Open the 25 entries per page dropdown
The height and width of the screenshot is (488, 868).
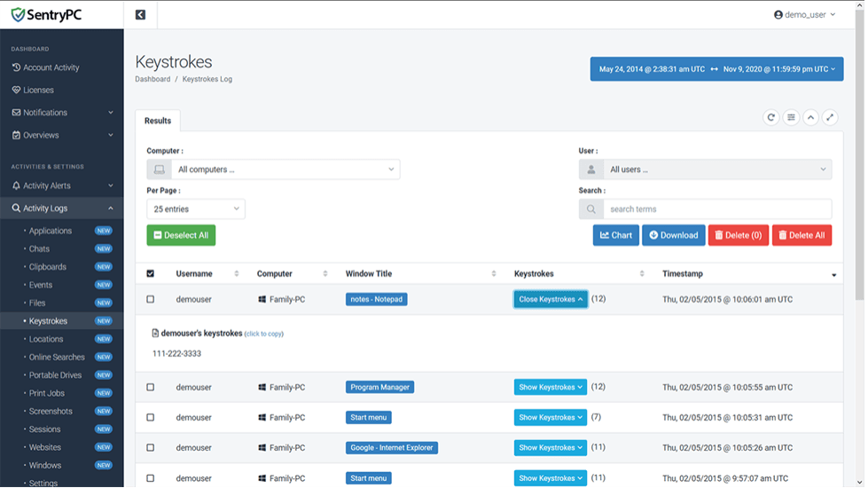click(196, 209)
